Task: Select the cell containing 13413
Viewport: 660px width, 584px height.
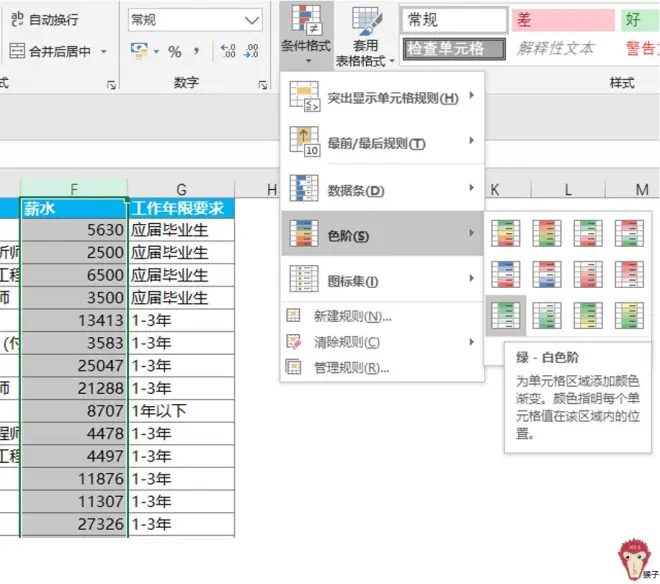Action: (74, 320)
